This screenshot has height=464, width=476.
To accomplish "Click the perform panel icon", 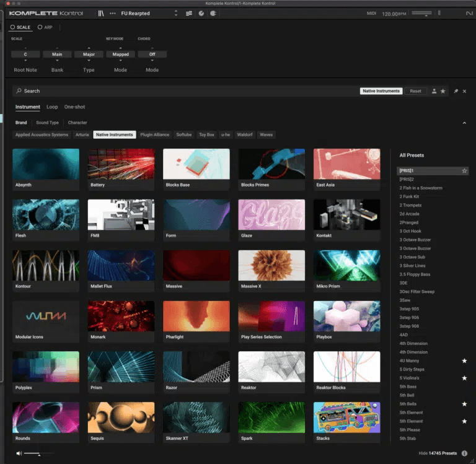I will click(201, 14).
